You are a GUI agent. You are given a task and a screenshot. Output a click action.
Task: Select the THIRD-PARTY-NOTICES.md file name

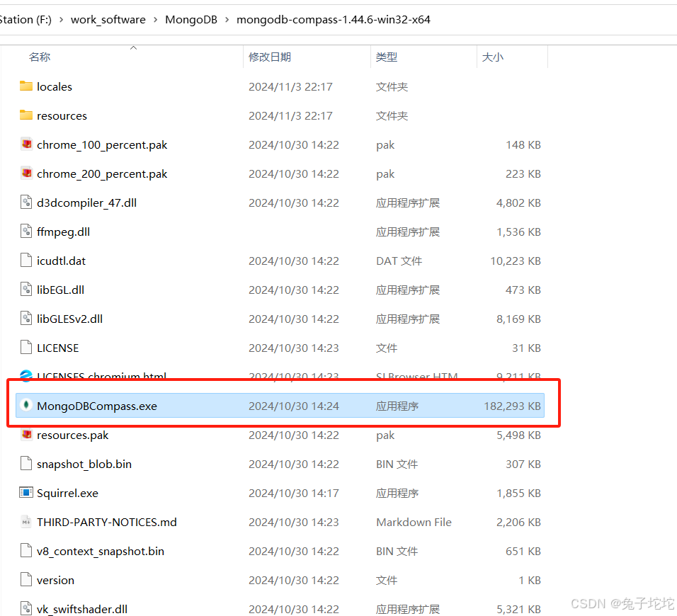click(107, 522)
